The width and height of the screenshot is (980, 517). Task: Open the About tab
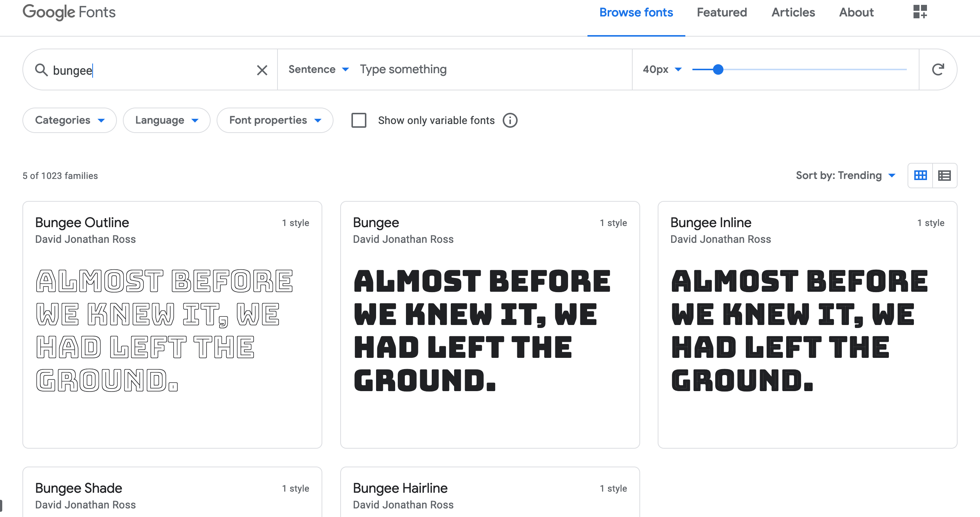coord(856,12)
